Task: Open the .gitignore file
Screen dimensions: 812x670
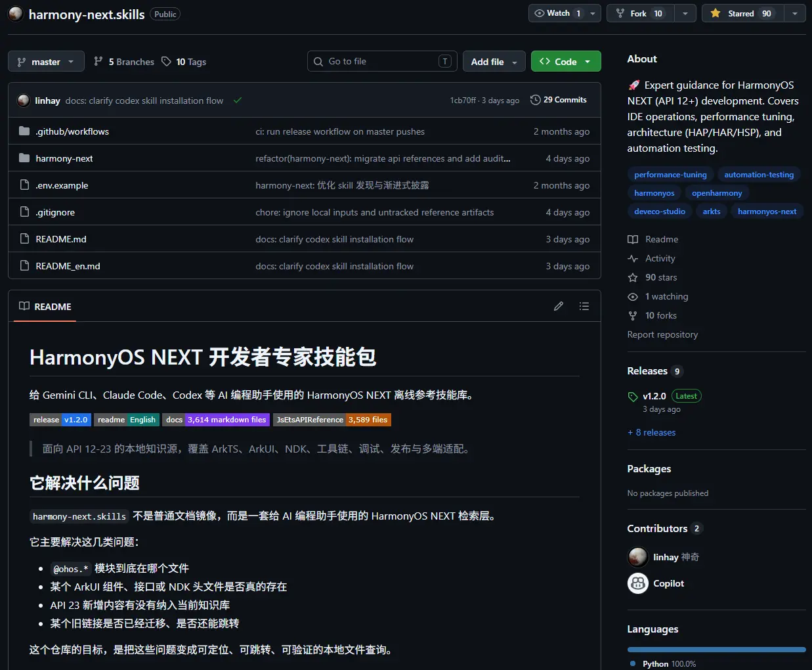Action: pyautogui.click(x=55, y=212)
